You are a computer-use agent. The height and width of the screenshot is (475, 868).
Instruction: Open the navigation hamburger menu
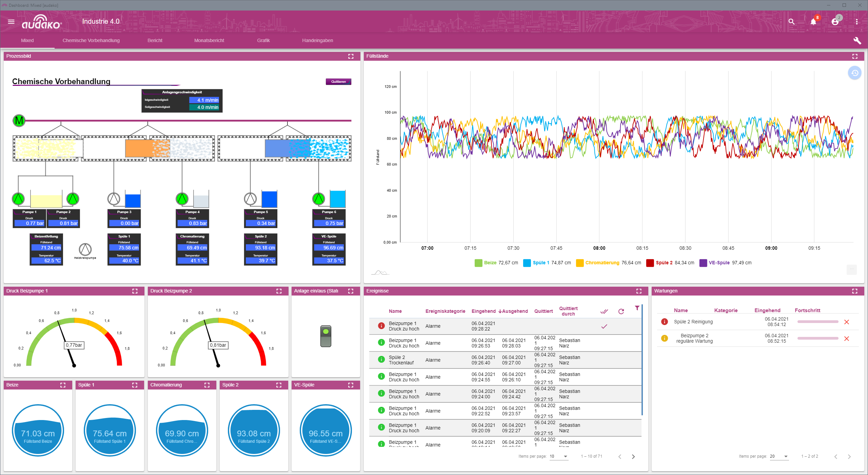click(x=11, y=21)
